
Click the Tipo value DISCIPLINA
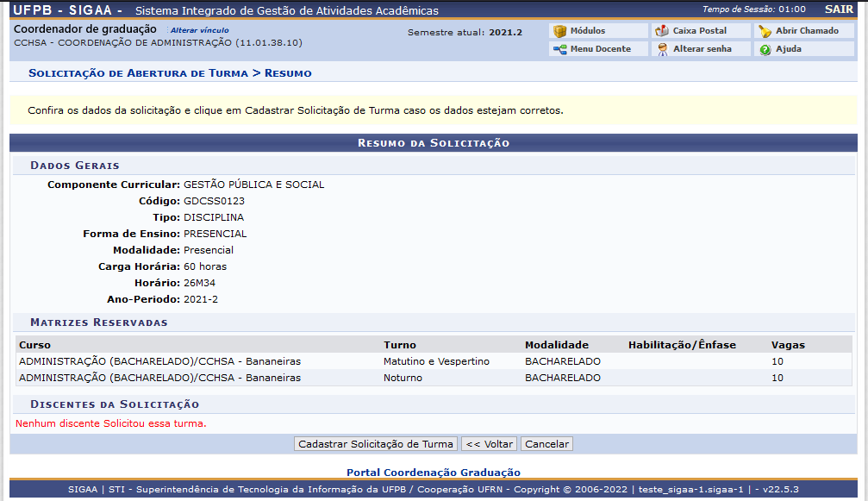[x=214, y=217]
